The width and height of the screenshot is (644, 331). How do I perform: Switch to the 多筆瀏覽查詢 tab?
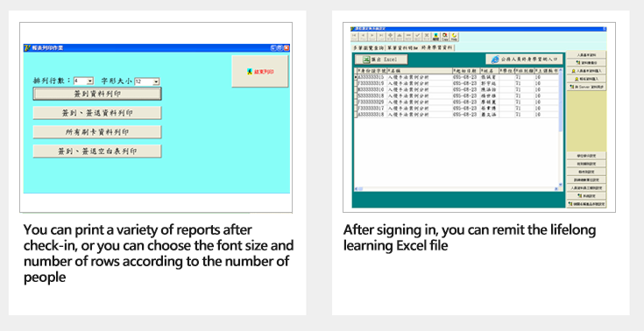(368, 47)
